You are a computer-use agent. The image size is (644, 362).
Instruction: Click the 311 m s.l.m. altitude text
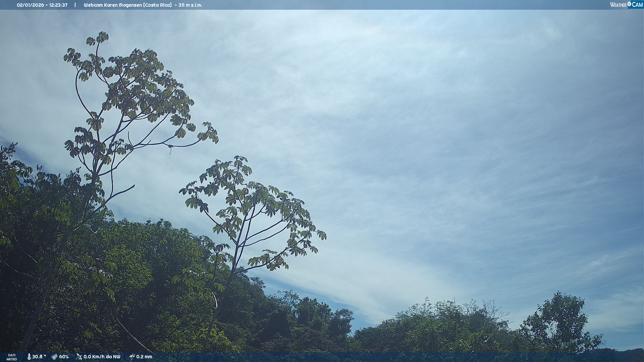click(x=190, y=5)
